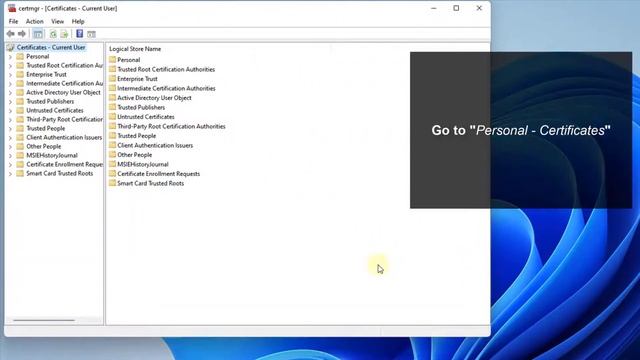640x360 pixels.
Task: Select Personal label in the tree pane
Action: (x=38, y=56)
